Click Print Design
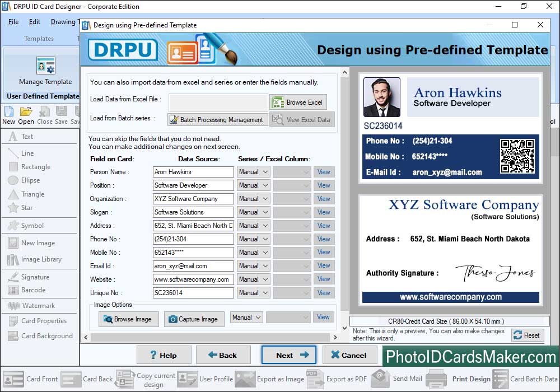Image resolution: width=560 pixels, height=392 pixels. tap(459, 379)
